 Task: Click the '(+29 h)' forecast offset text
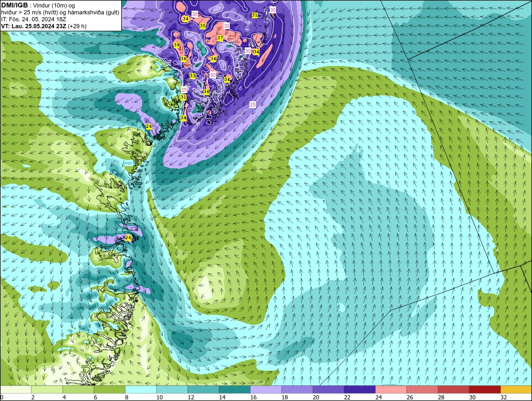[77, 26]
